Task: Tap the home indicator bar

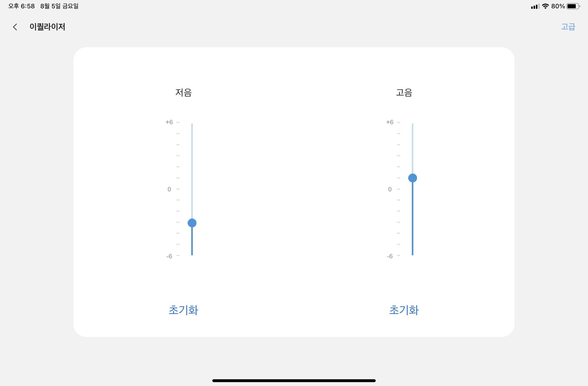Action: [294, 381]
